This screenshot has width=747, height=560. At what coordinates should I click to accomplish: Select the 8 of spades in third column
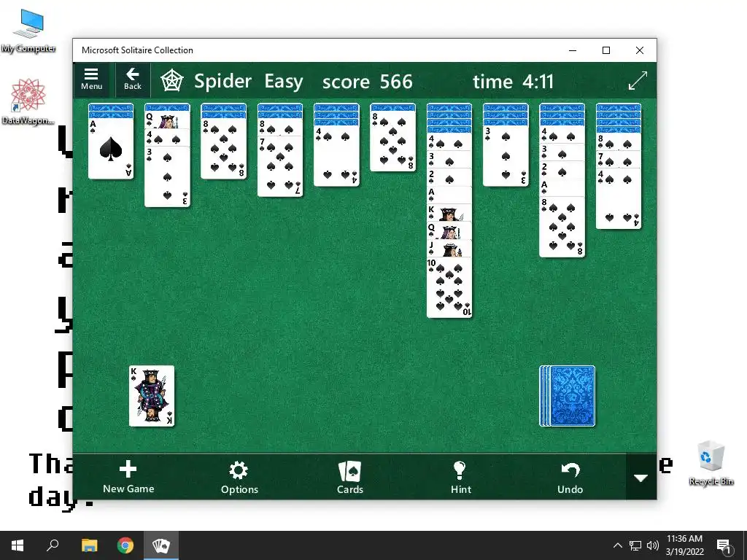coord(223,148)
